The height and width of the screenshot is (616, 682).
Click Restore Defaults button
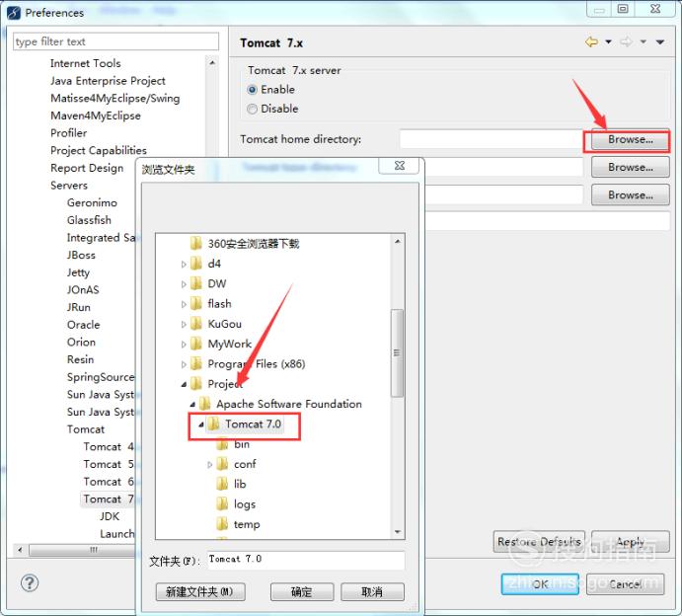click(x=539, y=542)
